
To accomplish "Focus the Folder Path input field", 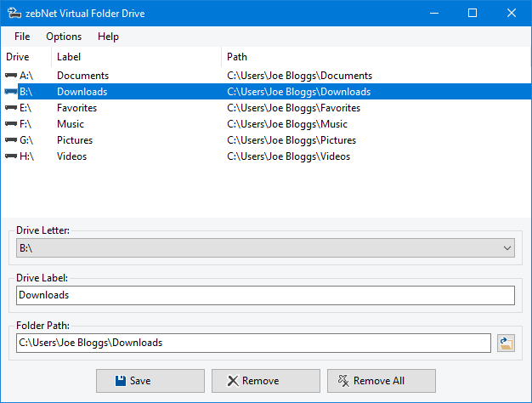I will click(x=253, y=343).
